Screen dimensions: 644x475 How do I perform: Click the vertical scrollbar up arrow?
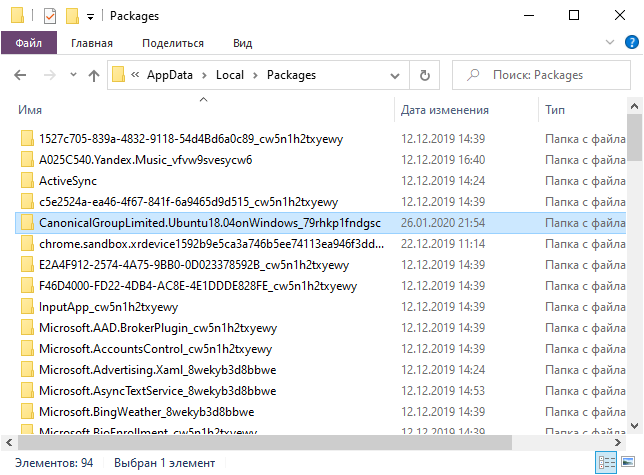(x=634, y=106)
